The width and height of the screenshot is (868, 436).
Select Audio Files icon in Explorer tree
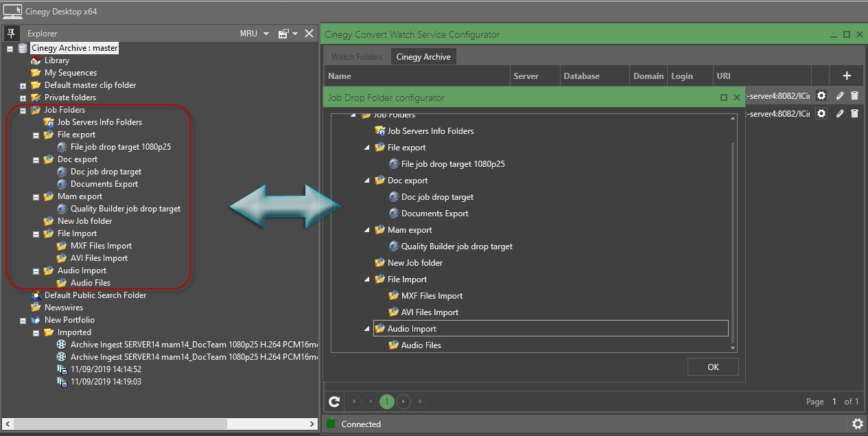pyautogui.click(x=62, y=283)
